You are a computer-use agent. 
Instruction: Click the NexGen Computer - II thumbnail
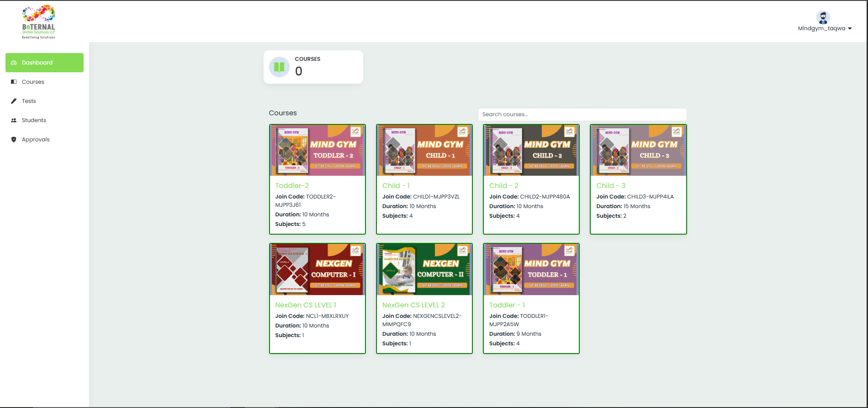pyautogui.click(x=424, y=269)
